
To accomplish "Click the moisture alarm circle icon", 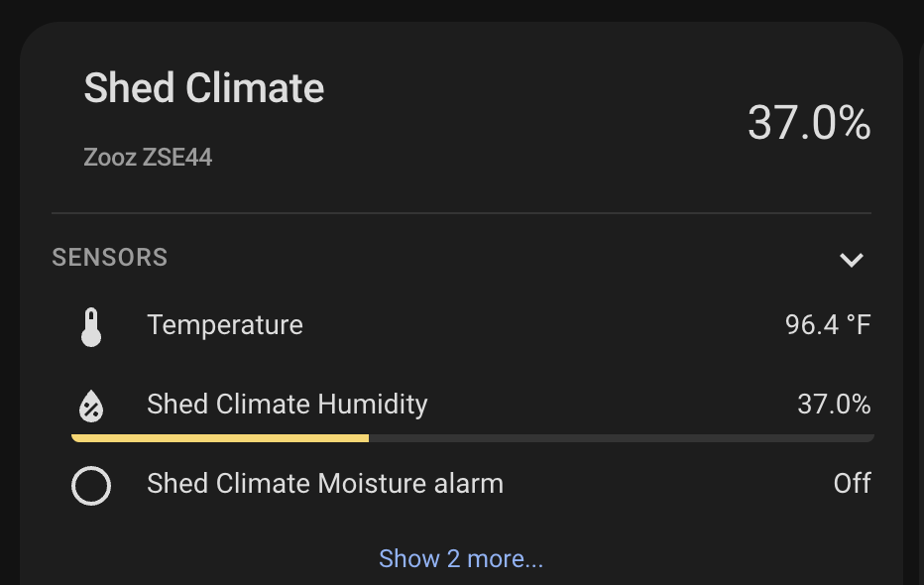I will click(91, 486).
